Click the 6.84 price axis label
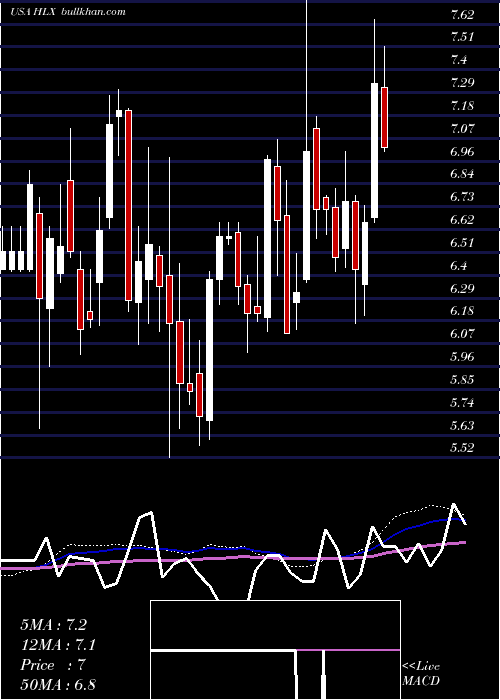Screen dimensions: 500x700 [x=462, y=173]
